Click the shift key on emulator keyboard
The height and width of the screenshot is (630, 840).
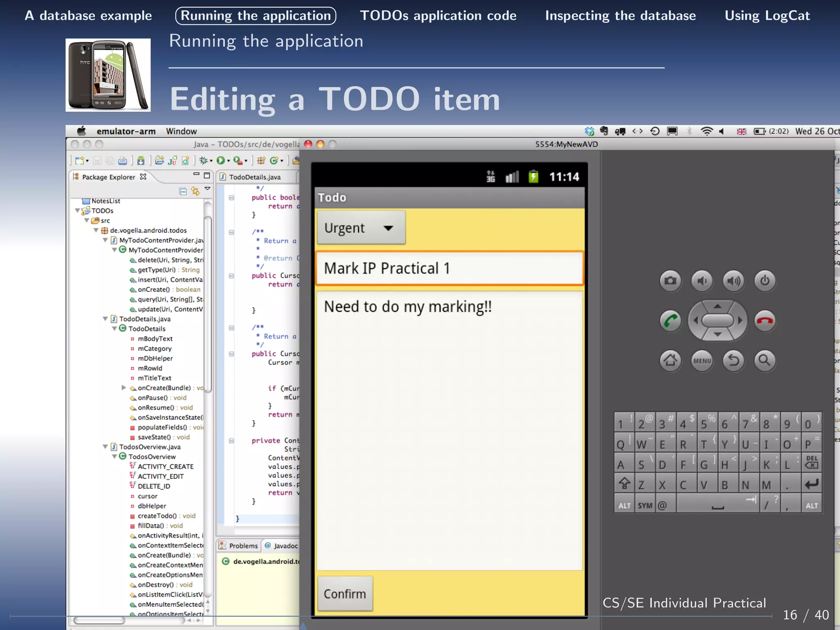coord(624,484)
